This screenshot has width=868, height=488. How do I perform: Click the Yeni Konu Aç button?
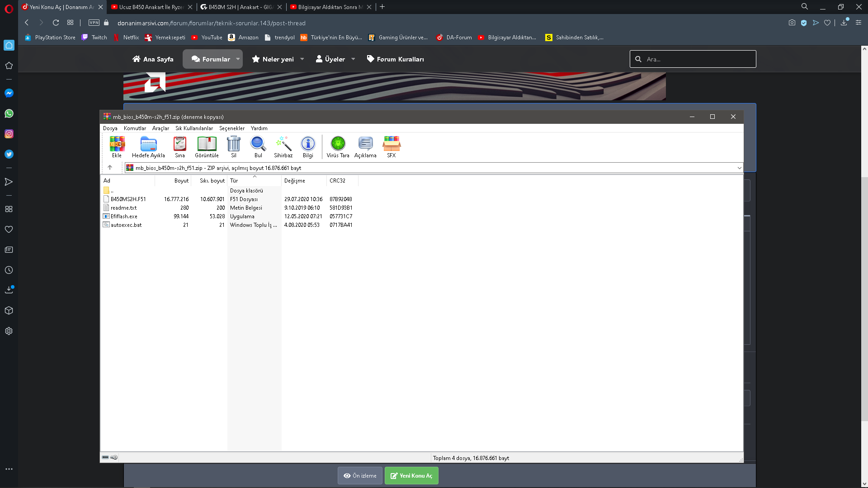[x=411, y=475]
